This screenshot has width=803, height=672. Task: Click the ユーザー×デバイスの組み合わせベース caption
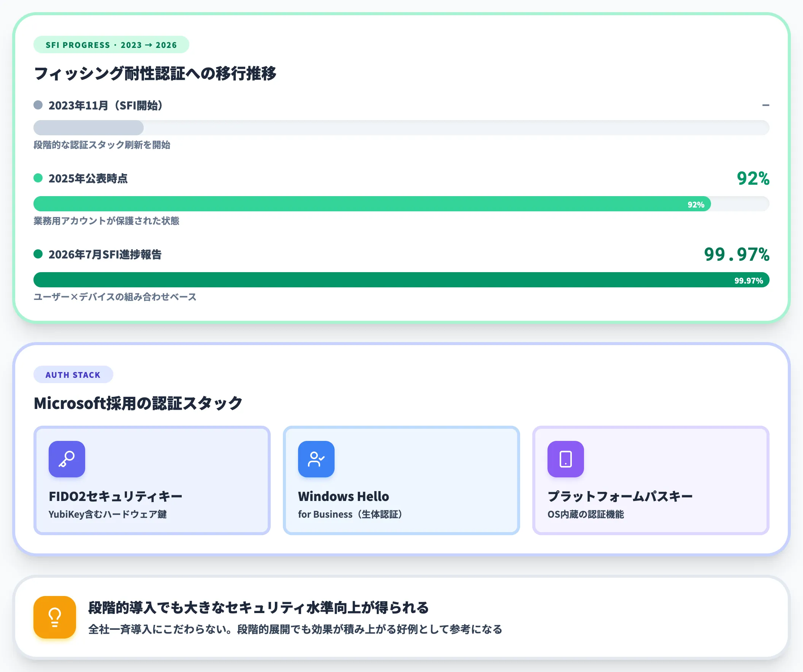(x=115, y=297)
